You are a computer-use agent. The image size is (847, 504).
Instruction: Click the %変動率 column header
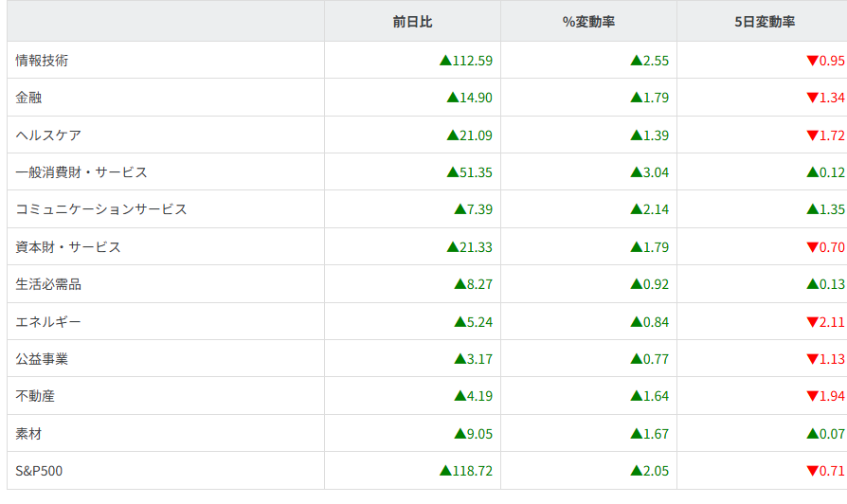click(588, 21)
